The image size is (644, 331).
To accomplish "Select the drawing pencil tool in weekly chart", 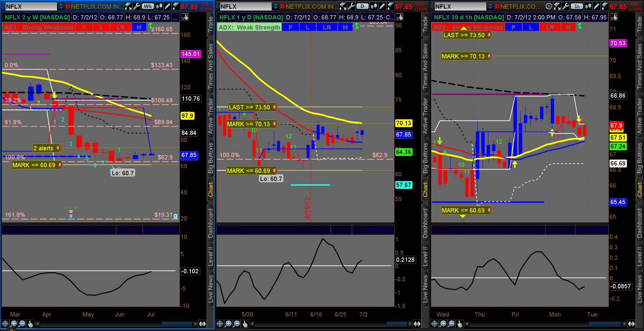I will coord(167,6).
